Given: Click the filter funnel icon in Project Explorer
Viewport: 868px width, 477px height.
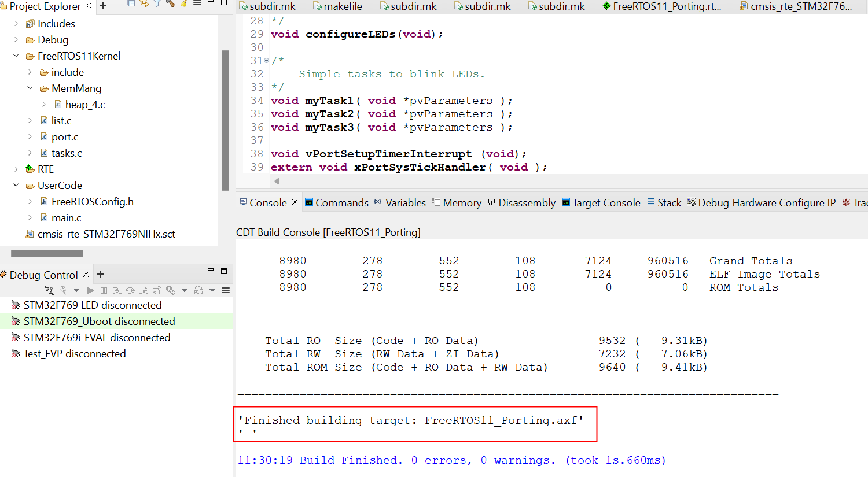Looking at the screenshot, I should coord(157,3).
